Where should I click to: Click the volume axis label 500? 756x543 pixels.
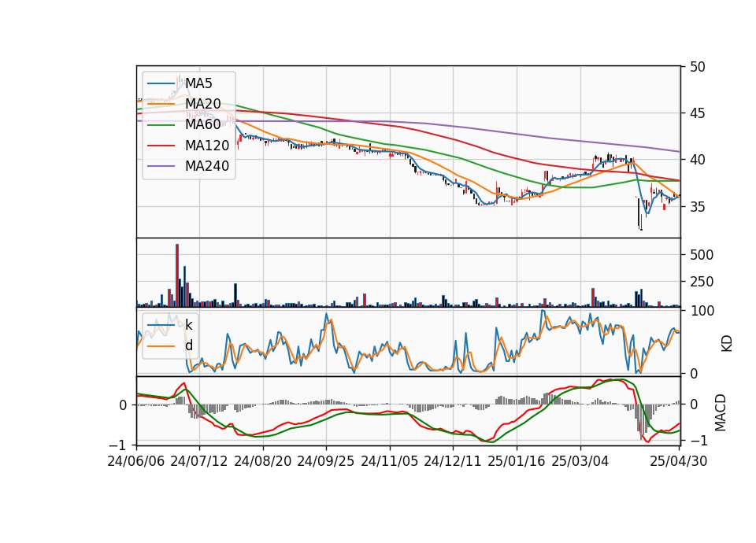coord(702,255)
